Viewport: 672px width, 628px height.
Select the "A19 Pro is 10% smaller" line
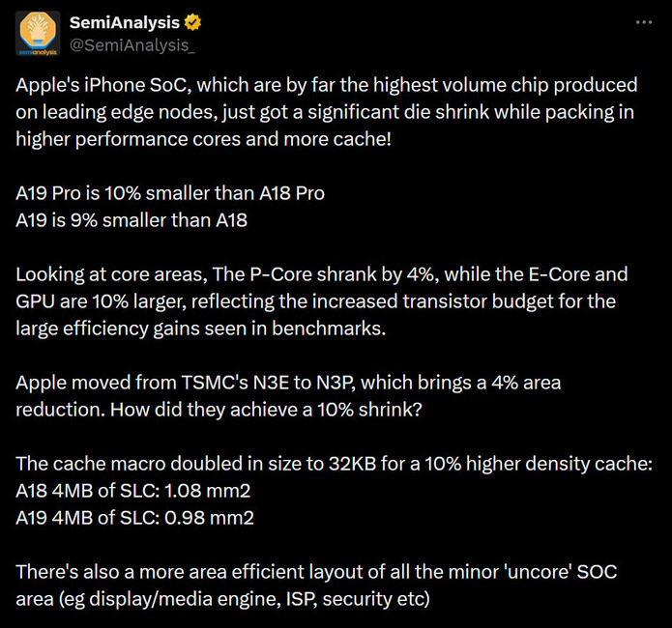(170, 192)
